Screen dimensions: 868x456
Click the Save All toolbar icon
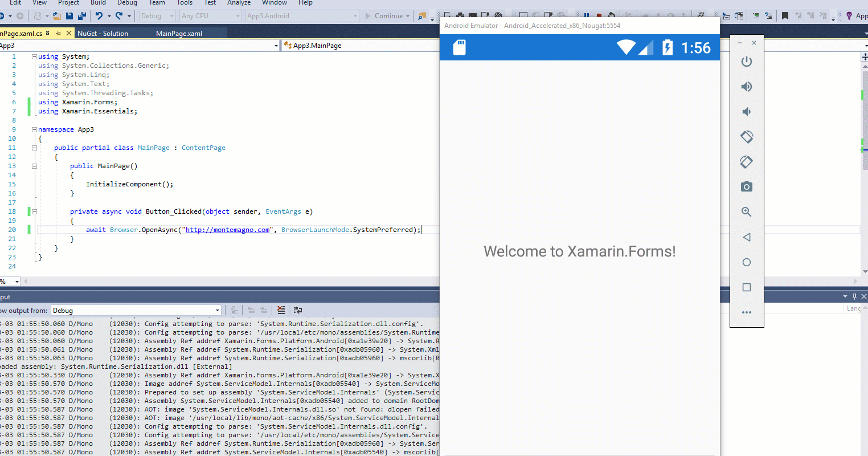82,16
